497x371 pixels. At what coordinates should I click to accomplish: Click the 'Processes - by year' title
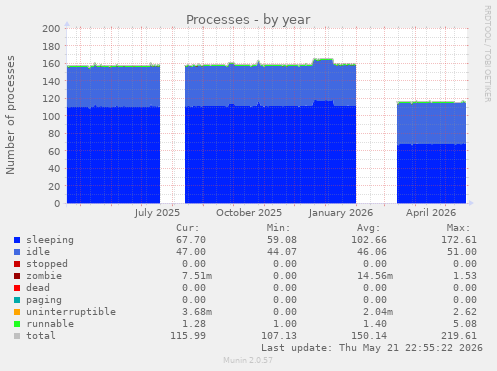[x=248, y=20]
